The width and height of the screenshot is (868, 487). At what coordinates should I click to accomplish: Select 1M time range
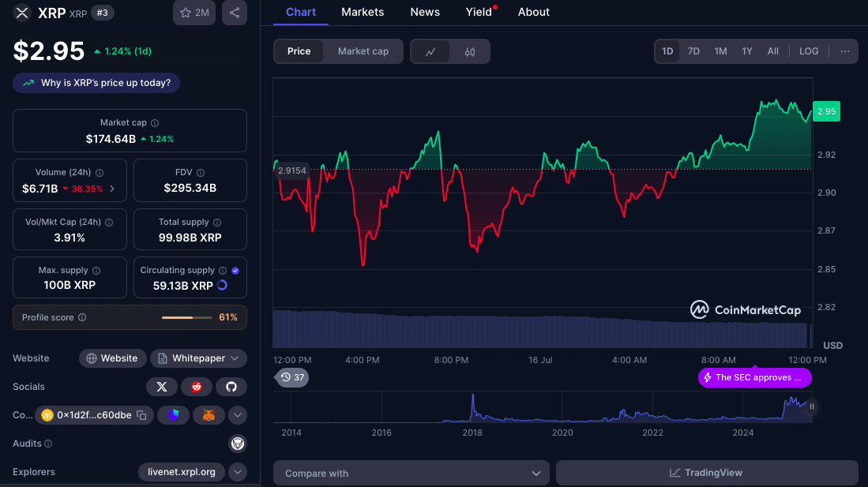pos(720,51)
